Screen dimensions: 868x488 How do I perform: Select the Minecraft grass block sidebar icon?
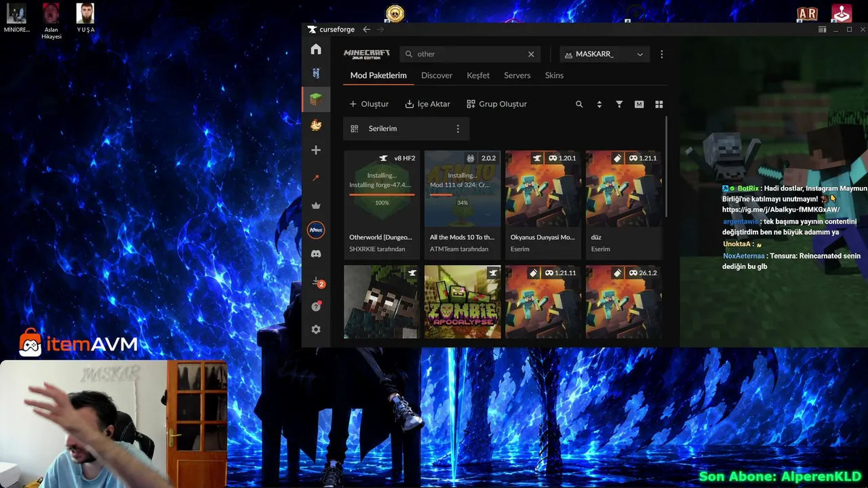[x=316, y=99]
